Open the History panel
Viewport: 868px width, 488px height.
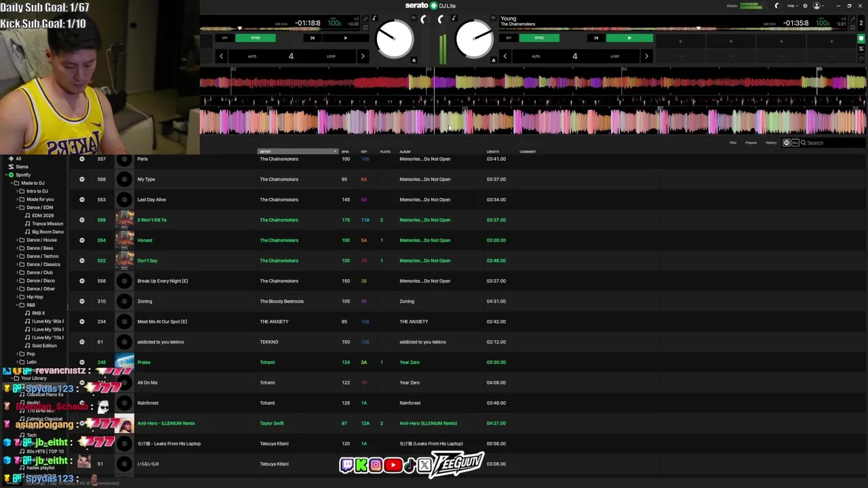771,143
